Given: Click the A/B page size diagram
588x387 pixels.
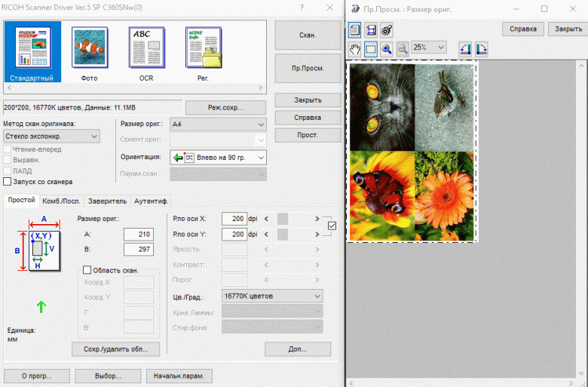Looking at the screenshot, I should click(x=38, y=244).
